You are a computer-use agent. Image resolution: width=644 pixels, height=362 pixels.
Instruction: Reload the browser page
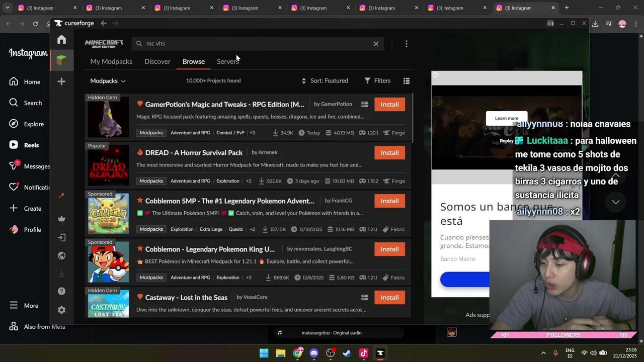point(35,24)
